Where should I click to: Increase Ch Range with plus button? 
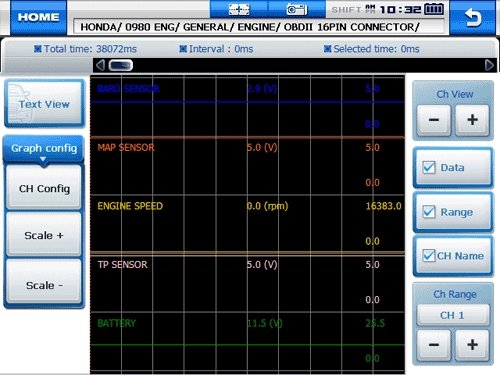pos(472,345)
